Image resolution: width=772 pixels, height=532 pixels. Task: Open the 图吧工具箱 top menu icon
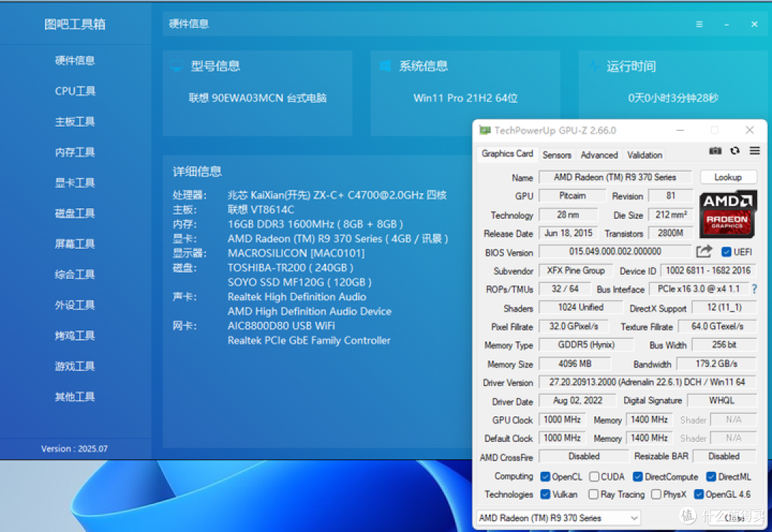(699, 24)
